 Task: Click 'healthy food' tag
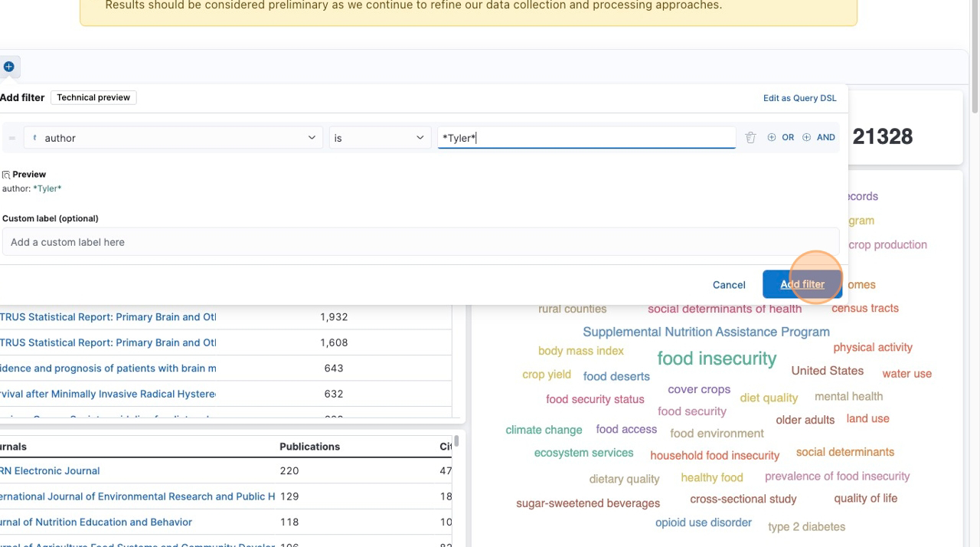(x=711, y=477)
